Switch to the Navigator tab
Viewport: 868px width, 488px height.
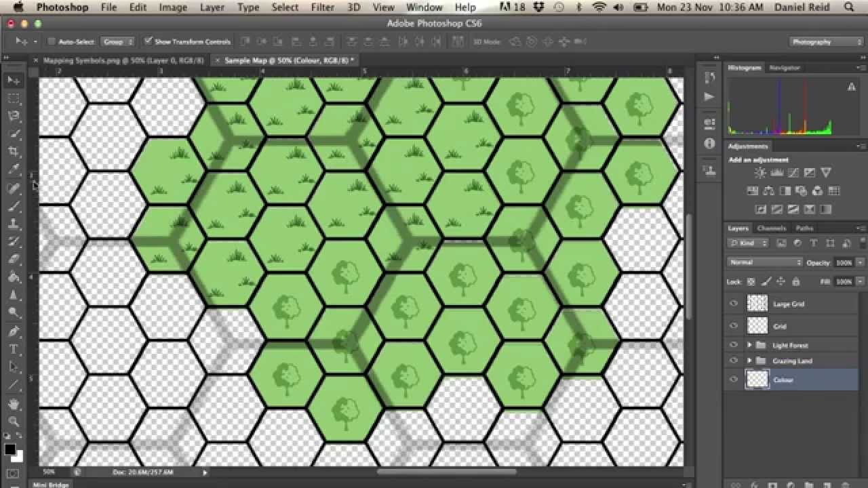[x=785, y=68]
